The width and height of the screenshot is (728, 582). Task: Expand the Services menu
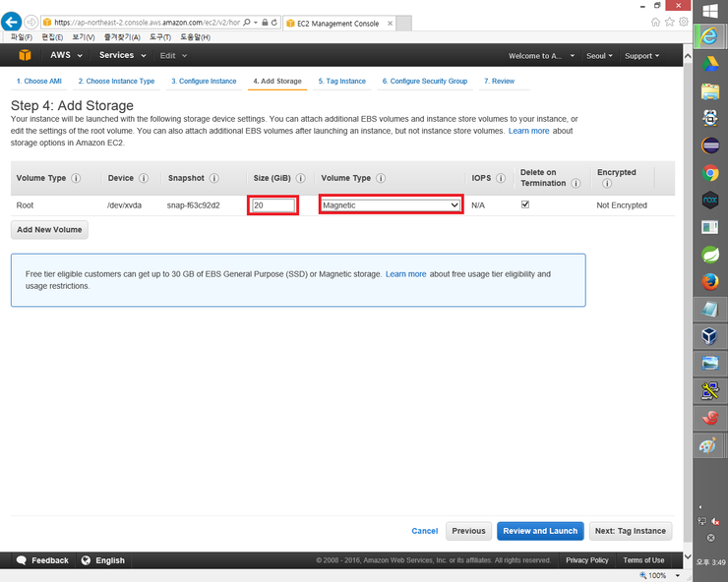coord(121,55)
